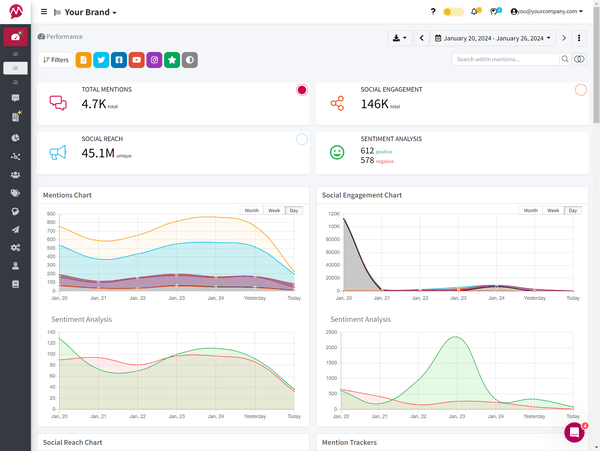The image size is (600, 451).
Task: Click the page vertical scrollbar thumb
Action: pos(596,65)
